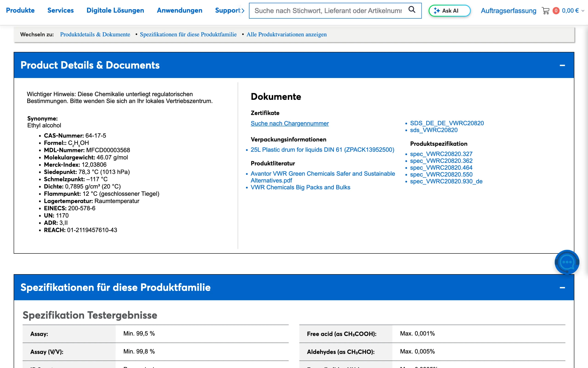Open the Support menu
The height and width of the screenshot is (368, 588).
click(228, 11)
